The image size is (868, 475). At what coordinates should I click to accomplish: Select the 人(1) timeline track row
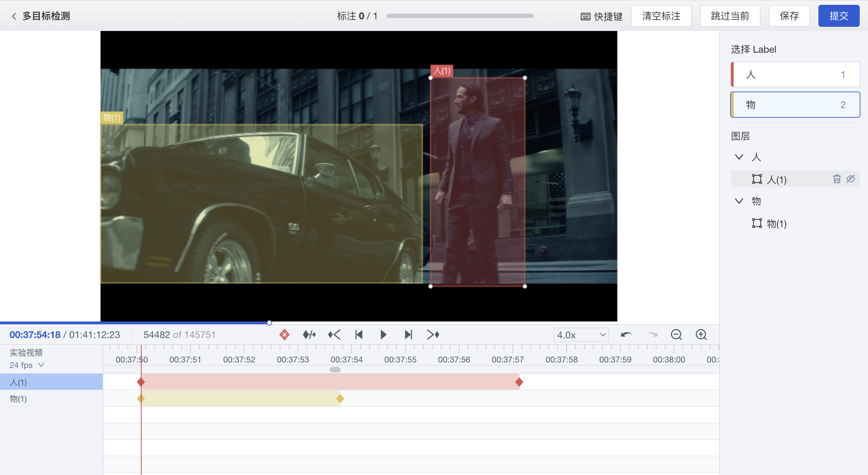51,382
